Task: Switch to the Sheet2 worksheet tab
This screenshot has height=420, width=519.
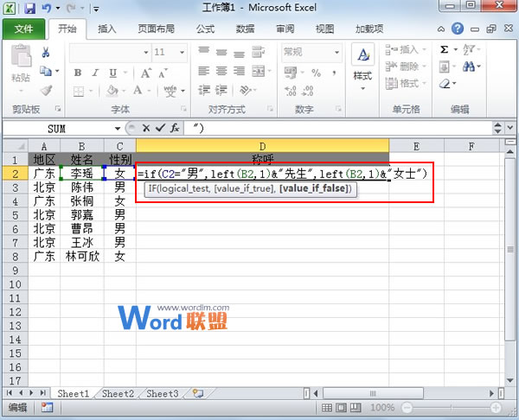Action: point(119,393)
